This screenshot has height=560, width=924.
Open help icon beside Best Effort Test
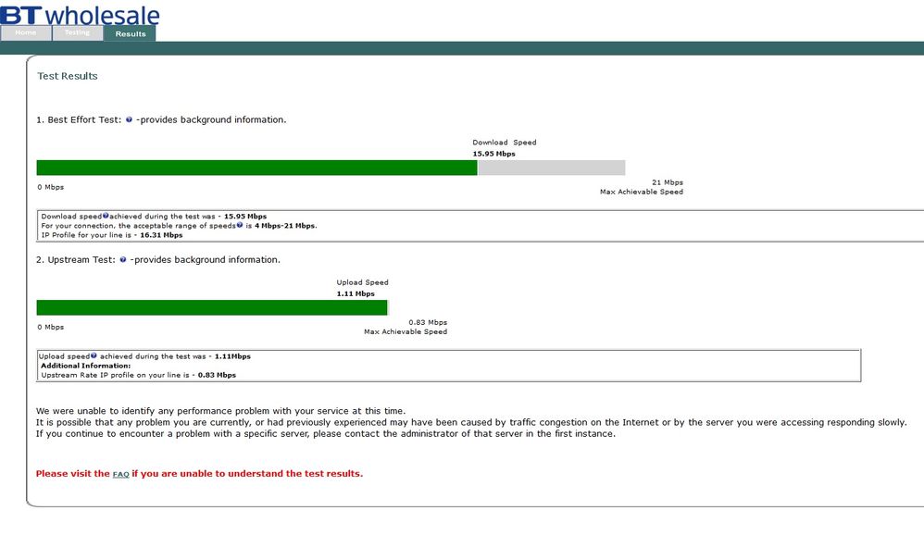[x=129, y=119]
